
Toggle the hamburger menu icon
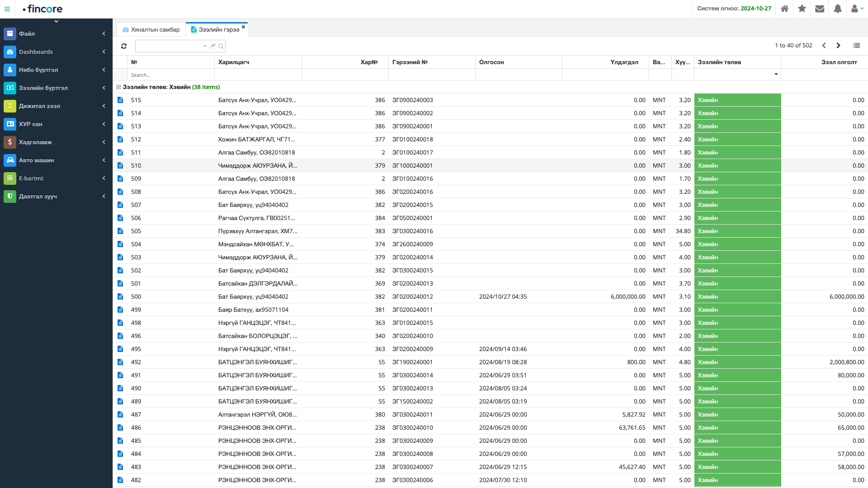tap(7, 9)
